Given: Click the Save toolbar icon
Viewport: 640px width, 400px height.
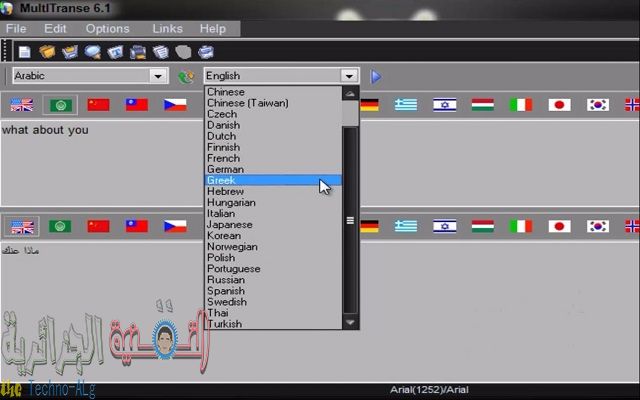Looking at the screenshot, I should point(70,52).
